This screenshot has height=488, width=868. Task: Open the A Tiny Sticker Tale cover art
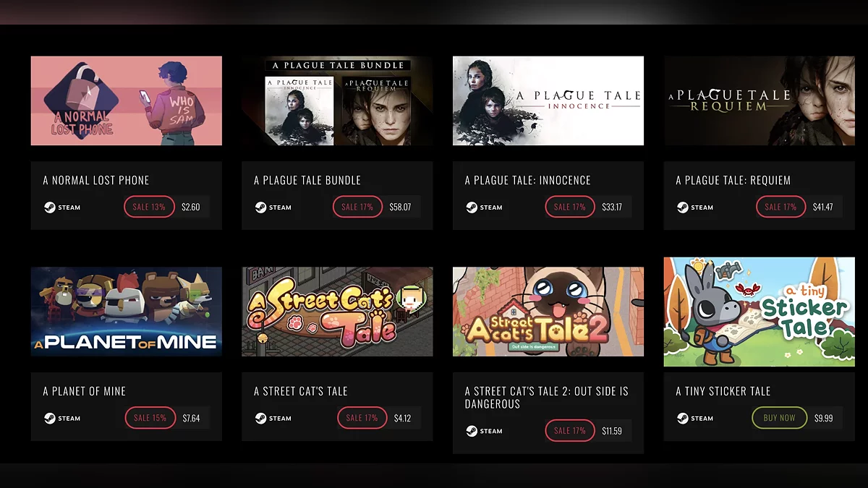coord(759,312)
